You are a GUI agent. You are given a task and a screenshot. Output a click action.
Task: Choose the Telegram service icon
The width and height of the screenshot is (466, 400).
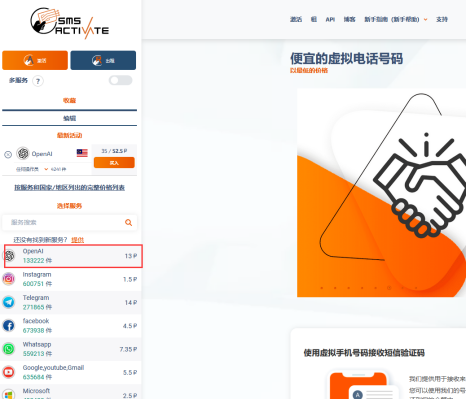click(x=9, y=302)
